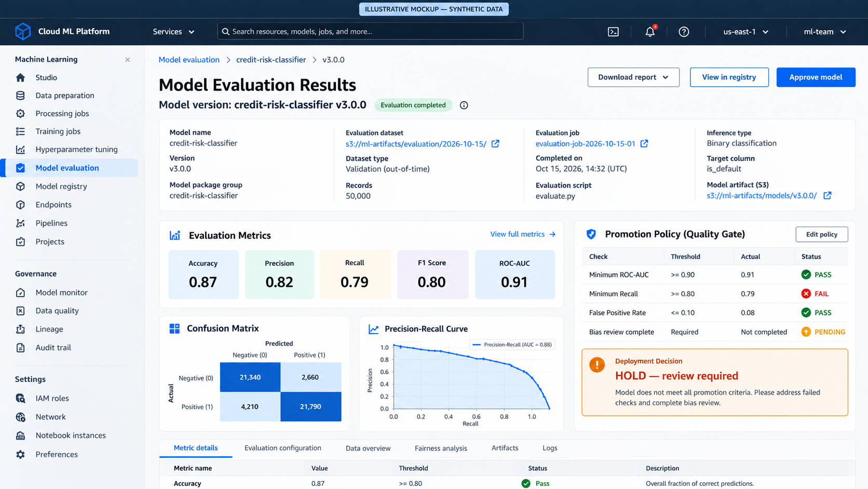Click the Lineage icon under Governance
The image size is (868, 489).
(x=20, y=329)
